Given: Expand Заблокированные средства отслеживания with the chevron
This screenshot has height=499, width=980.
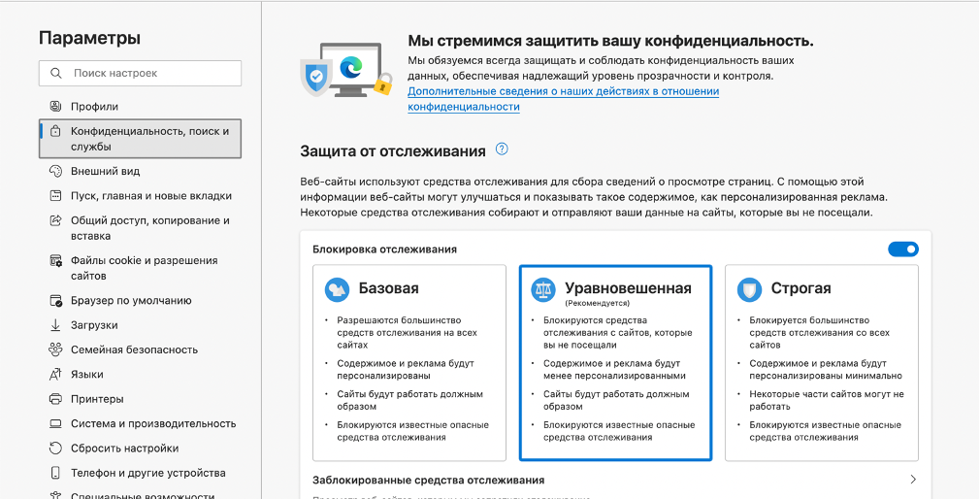Looking at the screenshot, I should click(913, 480).
